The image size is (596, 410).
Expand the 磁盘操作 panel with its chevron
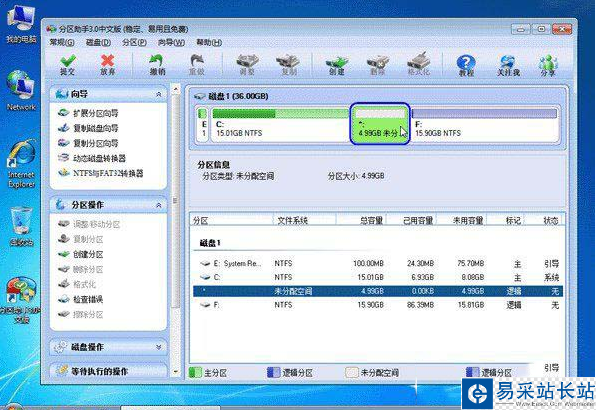click(x=159, y=347)
